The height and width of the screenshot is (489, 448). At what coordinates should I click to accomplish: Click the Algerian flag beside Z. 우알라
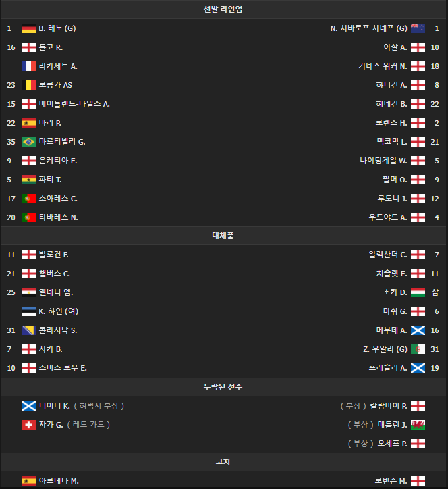coord(418,349)
